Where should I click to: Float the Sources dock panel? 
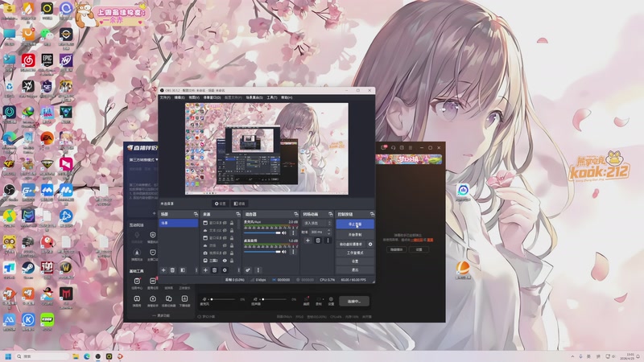click(237, 214)
